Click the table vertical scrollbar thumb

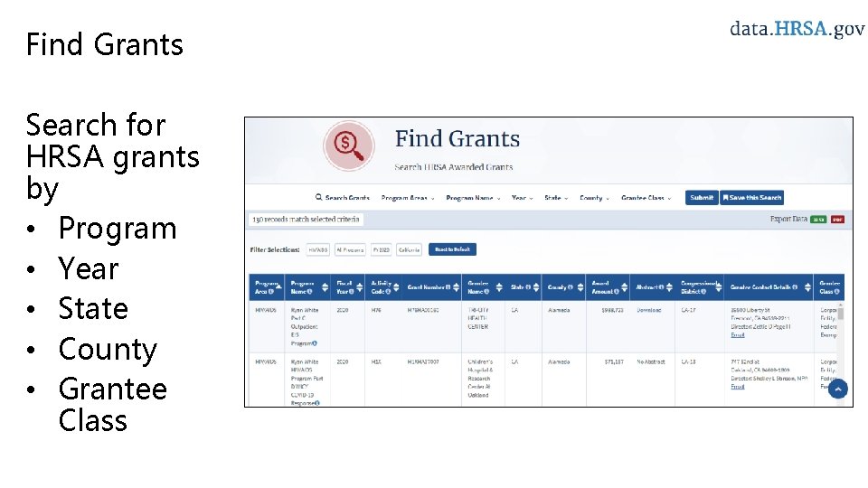point(840,314)
